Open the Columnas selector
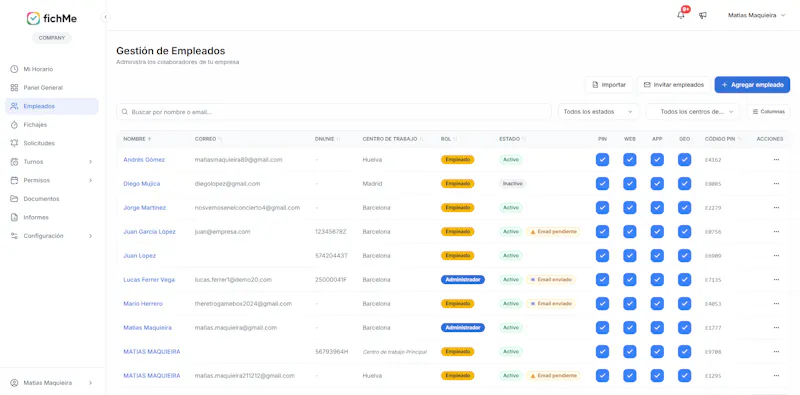Image resolution: width=800 pixels, height=395 pixels. (x=768, y=112)
